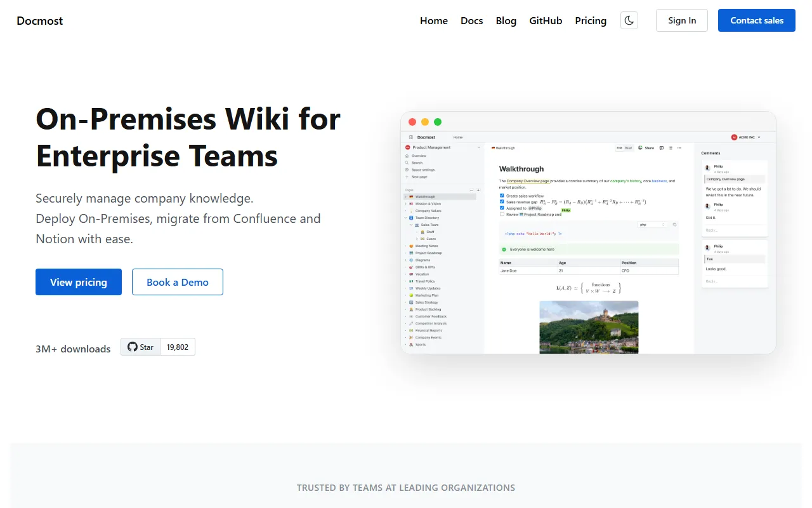Switch the Edit/Read toggle to Read
Viewport: 812px width, 508px height.
pos(629,148)
